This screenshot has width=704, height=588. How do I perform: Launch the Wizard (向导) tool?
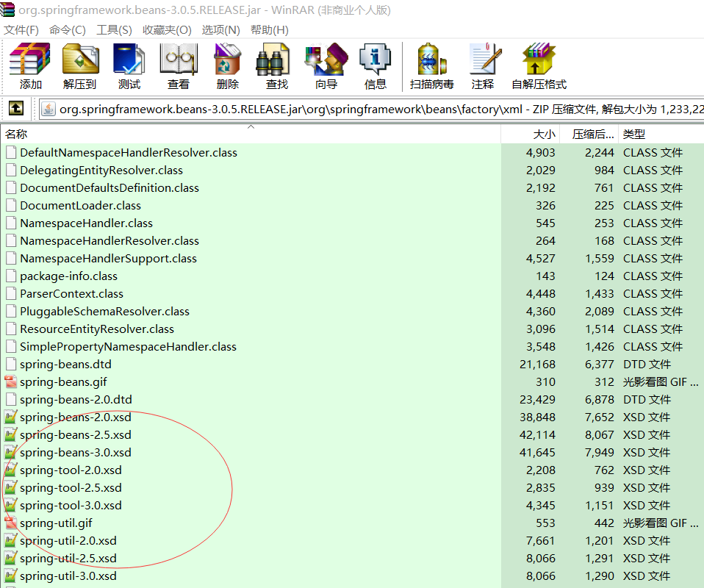[x=326, y=60]
